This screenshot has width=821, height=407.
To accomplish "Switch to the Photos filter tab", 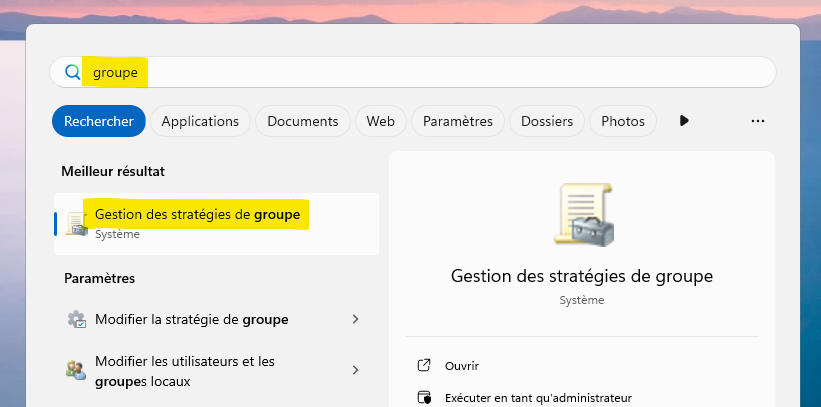I will [623, 121].
